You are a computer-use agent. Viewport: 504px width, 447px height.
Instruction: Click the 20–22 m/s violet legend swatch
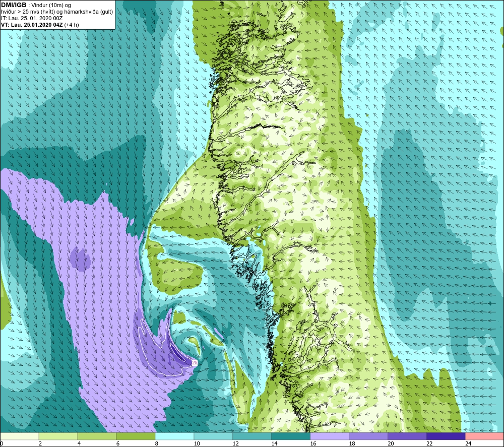point(407,436)
